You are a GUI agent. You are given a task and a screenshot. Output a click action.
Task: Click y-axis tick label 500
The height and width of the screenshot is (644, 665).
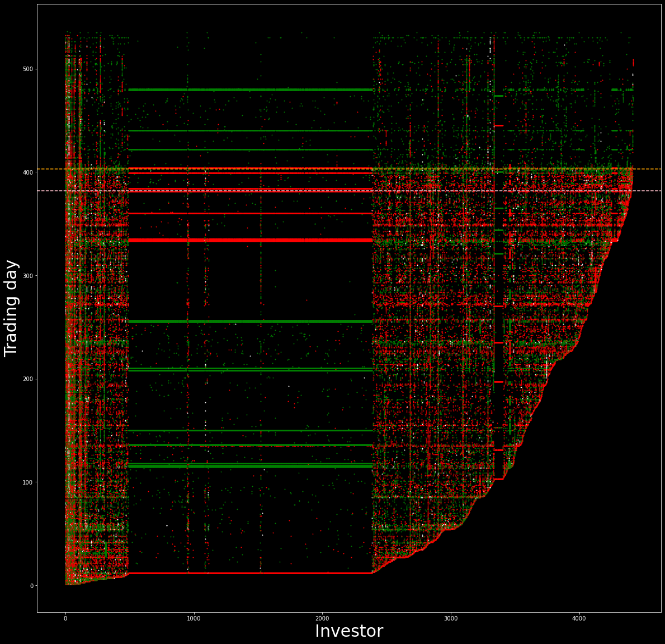(27, 69)
